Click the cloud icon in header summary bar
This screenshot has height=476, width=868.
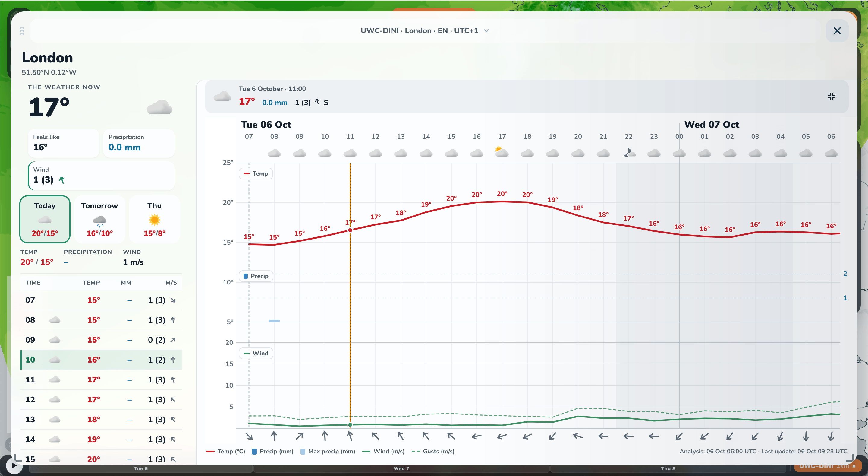[x=222, y=97]
